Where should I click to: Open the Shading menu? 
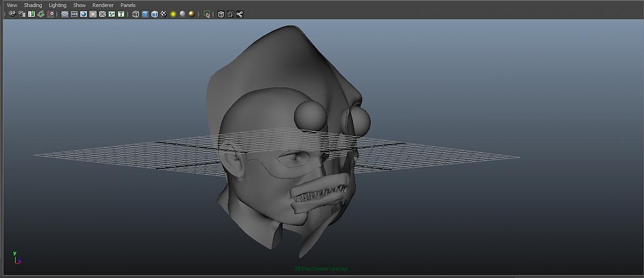point(33,5)
